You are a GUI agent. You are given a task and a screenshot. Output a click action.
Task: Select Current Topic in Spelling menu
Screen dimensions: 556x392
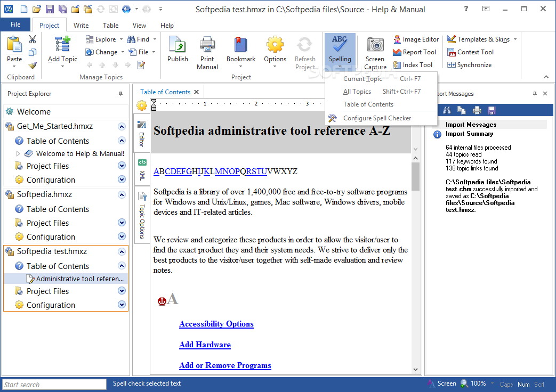[381, 79]
